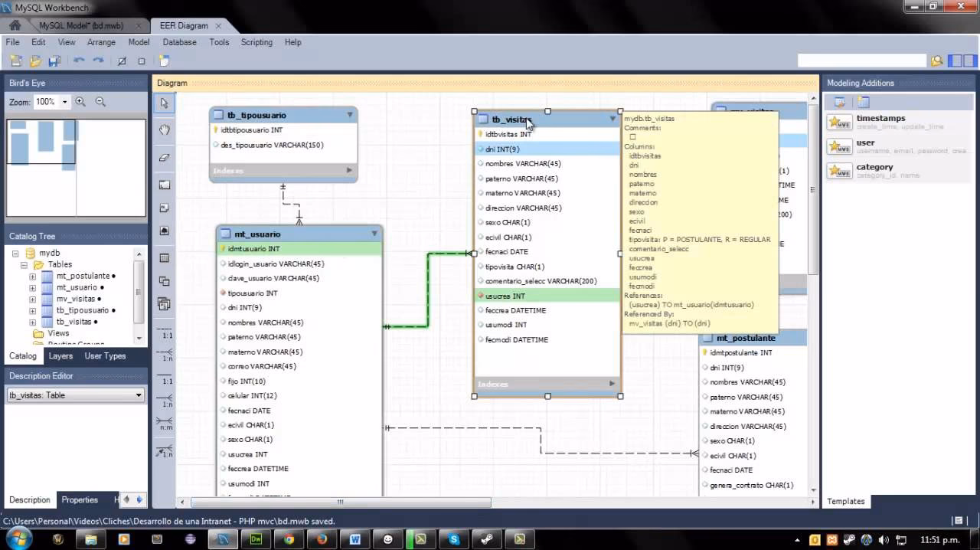Toggle the page outline toolbar button
This screenshot has width=980, height=550.
[x=142, y=61]
